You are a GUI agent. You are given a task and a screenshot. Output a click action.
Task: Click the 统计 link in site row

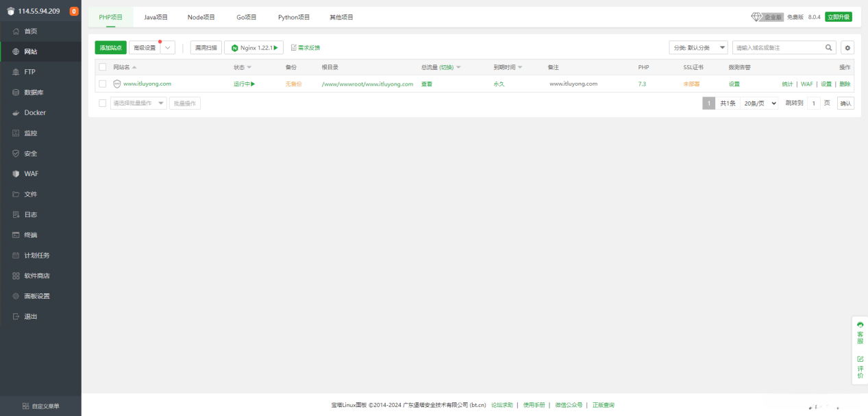(x=788, y=84)
